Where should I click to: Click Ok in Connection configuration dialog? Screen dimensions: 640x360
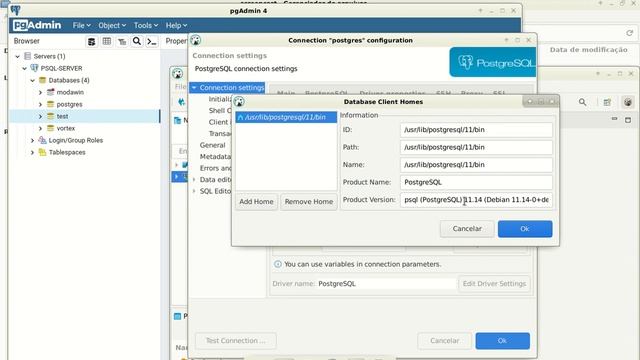[x=502, y=340]
